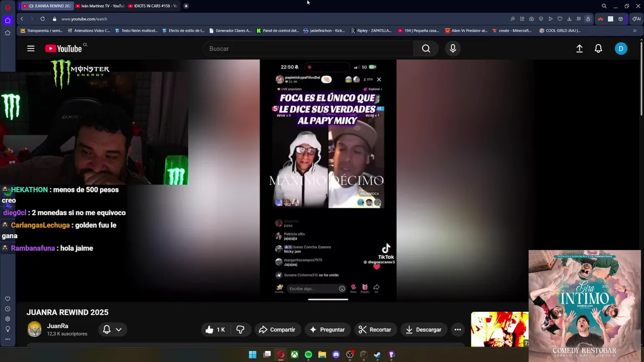This screenshot has height=362, width=644.
Task: Open the sidebar bookmarks star icon
Action: coord(8,33)
